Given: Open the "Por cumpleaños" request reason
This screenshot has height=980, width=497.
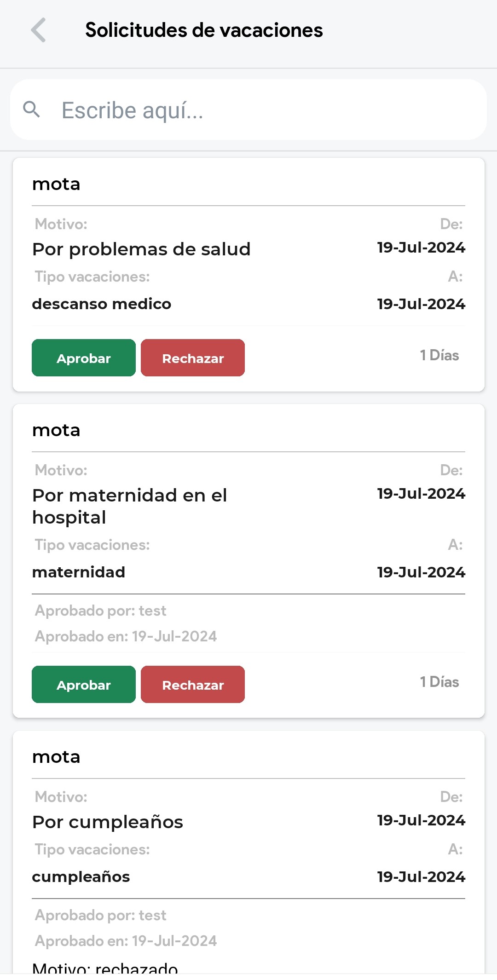Looking at the screenshot, I should click(108, 822).
